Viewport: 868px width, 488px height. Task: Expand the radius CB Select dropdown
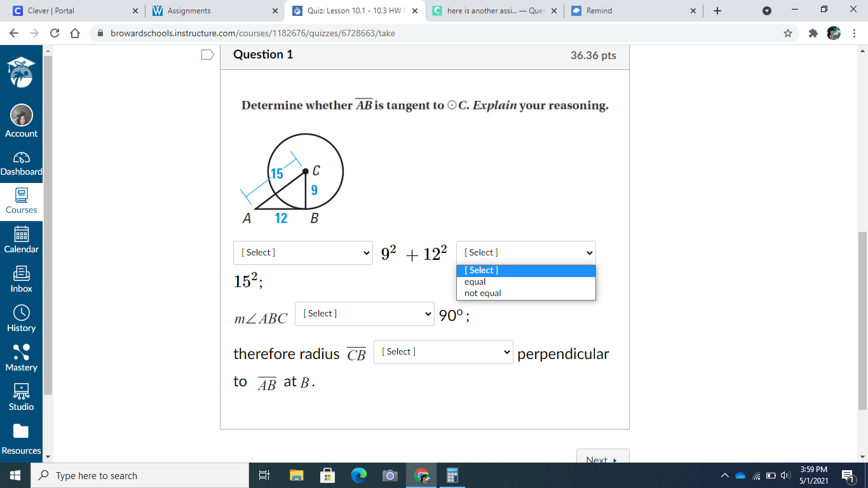(444, 352)
